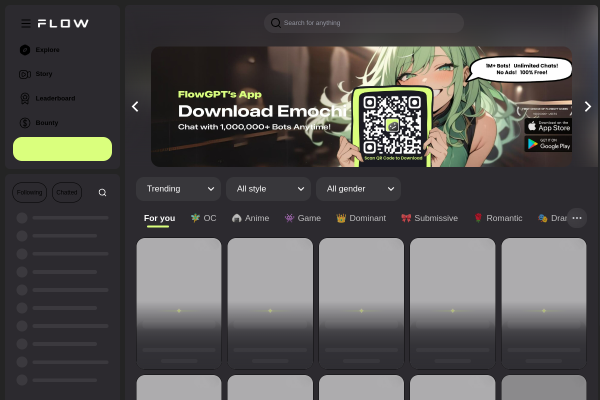Focus the Search for anything field
Screen dimensions: 600x400
tap(364, 23)
